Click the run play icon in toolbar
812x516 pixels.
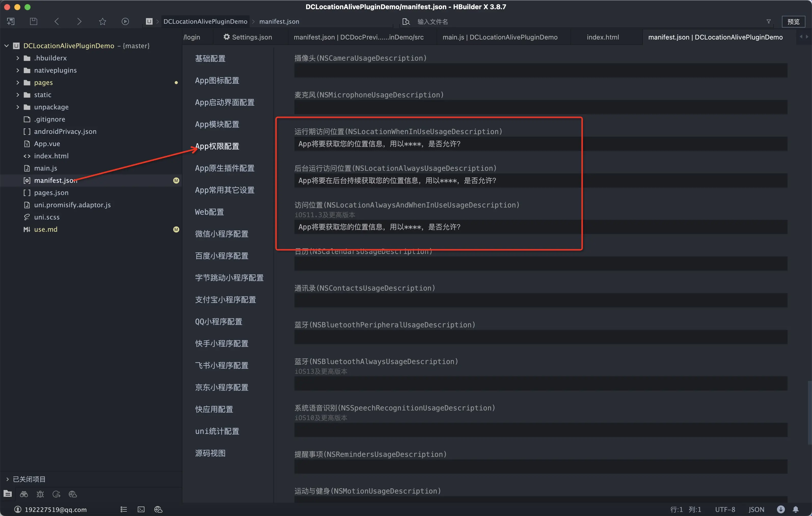(x=125, y=21)
